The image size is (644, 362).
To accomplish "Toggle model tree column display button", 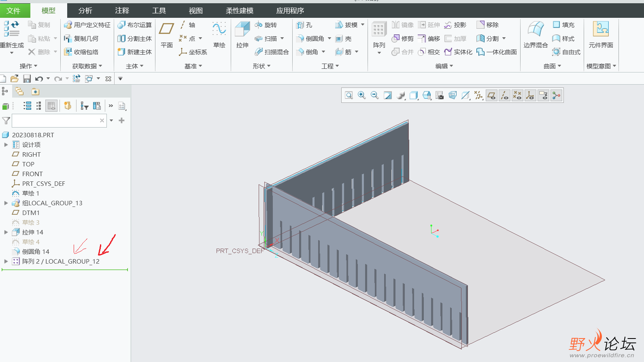I will click(x=51, y=106).
